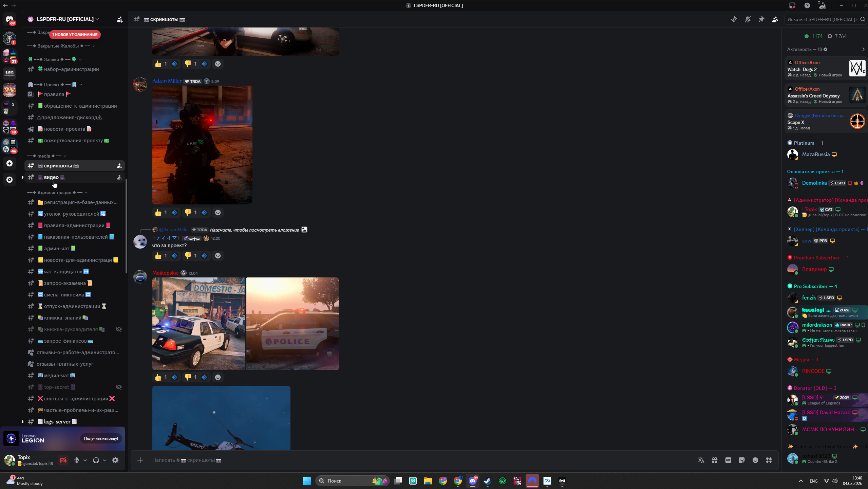Viewport: 868px width, 489px height.
Task: Click the sleeping cat icon in title bar
Action: coord(823,5)
